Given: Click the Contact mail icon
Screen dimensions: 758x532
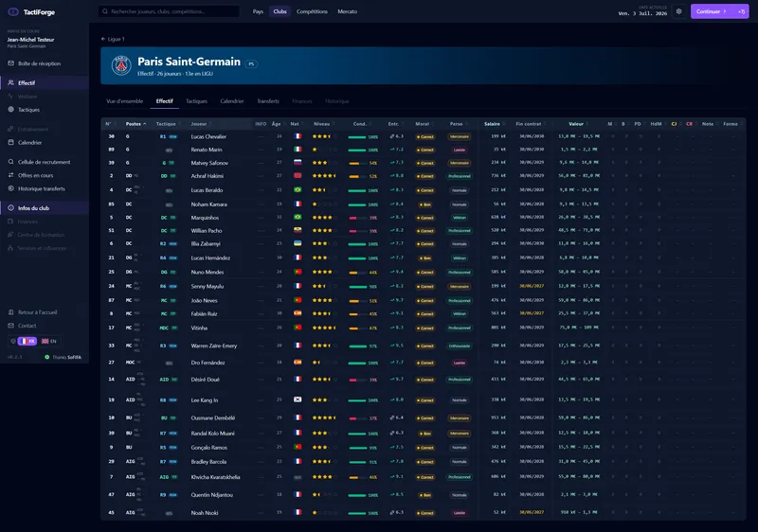Looking at the screenshot, I should [11, 326].
